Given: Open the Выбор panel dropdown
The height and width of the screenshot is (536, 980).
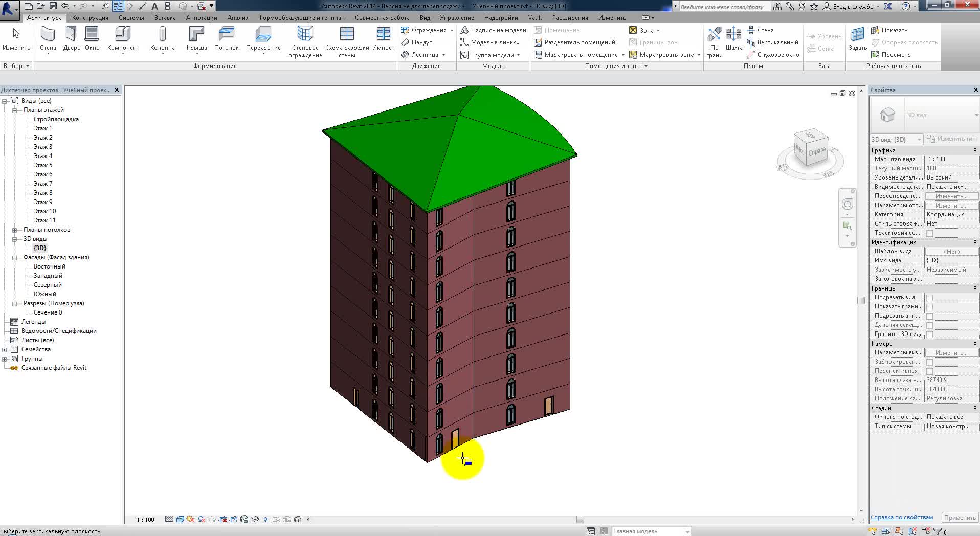Looking at the screenshot, I should (x=16, y=66).
